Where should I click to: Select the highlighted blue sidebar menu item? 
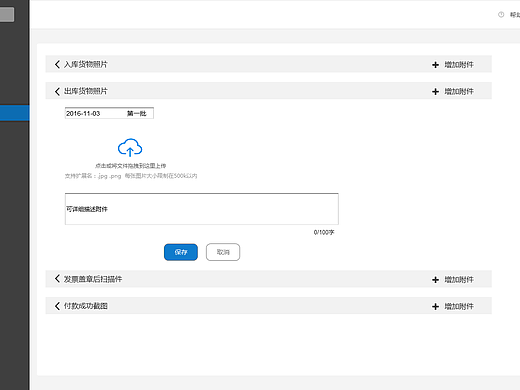tap(15, 113)
